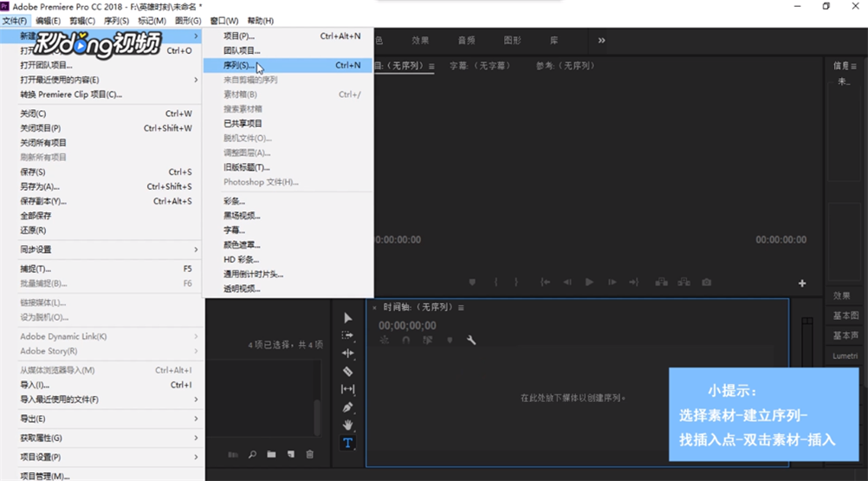The image size is (868, 481).
Task: Choose 序列(S)... from the New submenu
Action: tap(288, 65)
